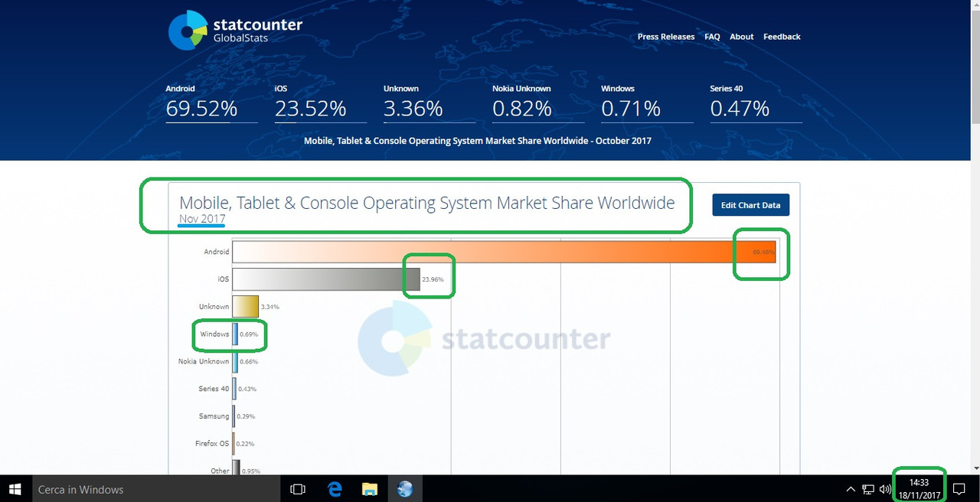Select the Nokia Unknown 0.82% stat

(538, 103)
